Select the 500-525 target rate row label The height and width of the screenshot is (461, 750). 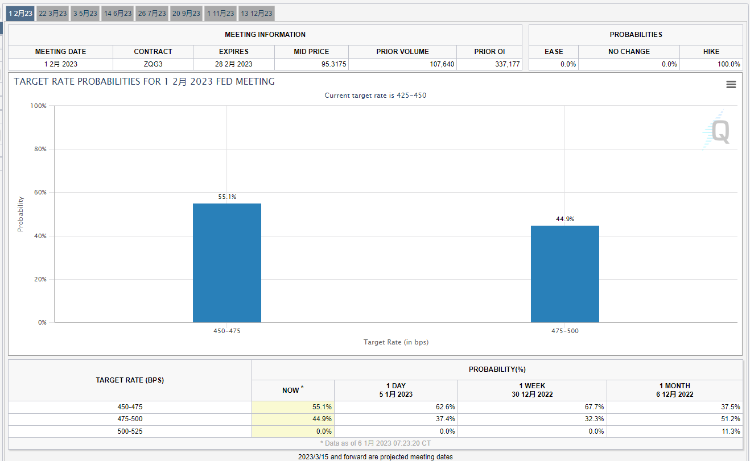pyautogui.click(x=129, y=431)
